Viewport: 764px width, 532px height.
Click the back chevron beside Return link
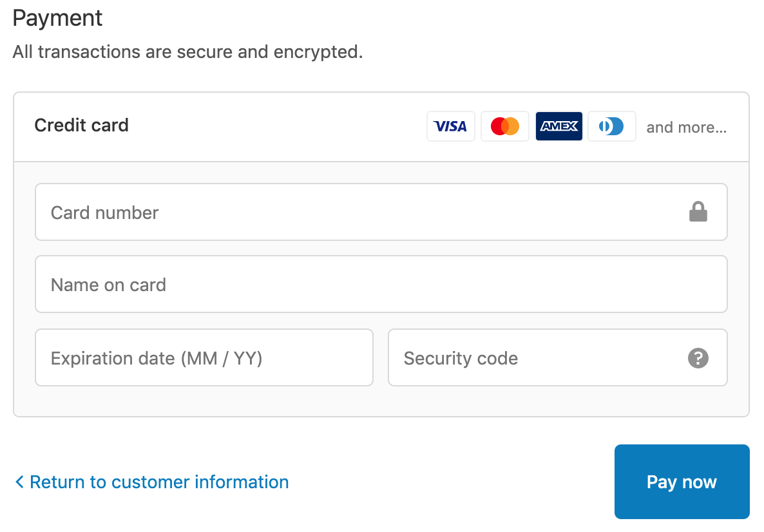[x=19, y=482]
